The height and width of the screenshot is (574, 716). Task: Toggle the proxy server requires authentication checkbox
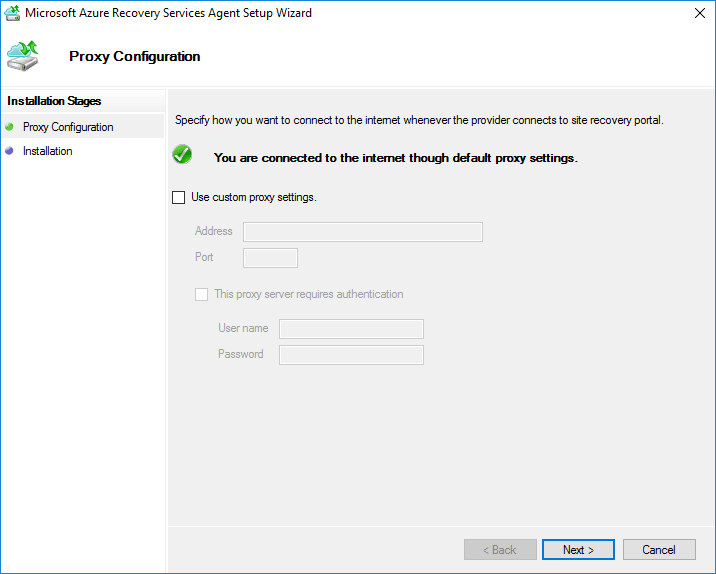[x=202, y=295]
